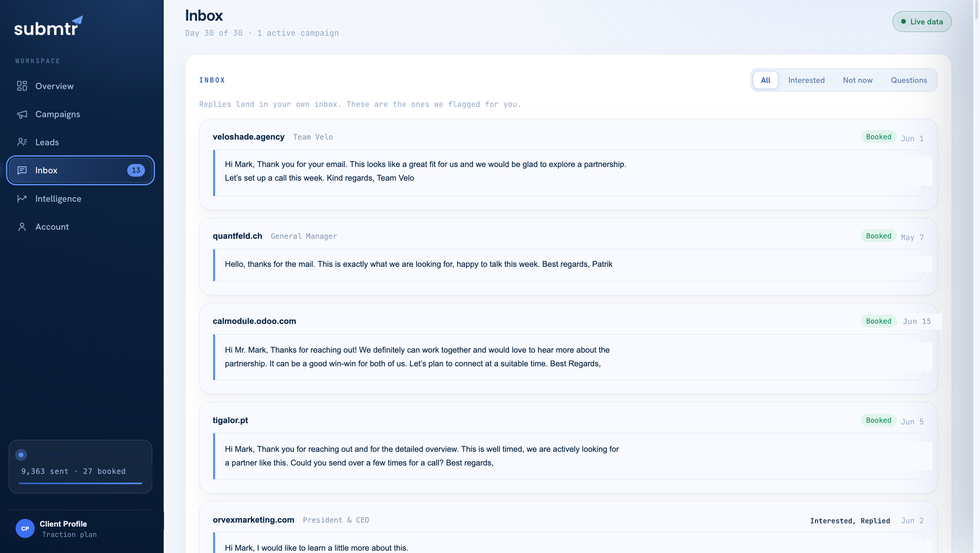Click the sent progress bar
Image resolution: width=980 pixels, height=553 pixels.
coord(80,484)
